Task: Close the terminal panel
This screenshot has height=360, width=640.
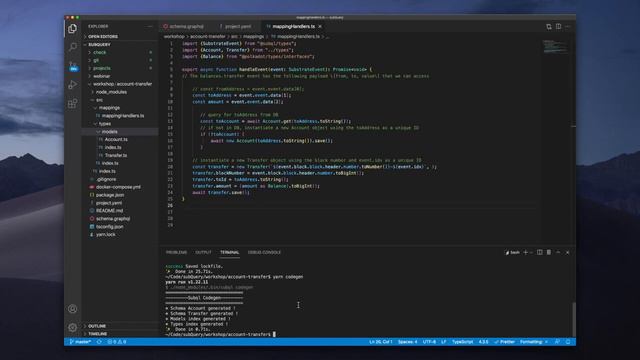Action: point(567,253)
